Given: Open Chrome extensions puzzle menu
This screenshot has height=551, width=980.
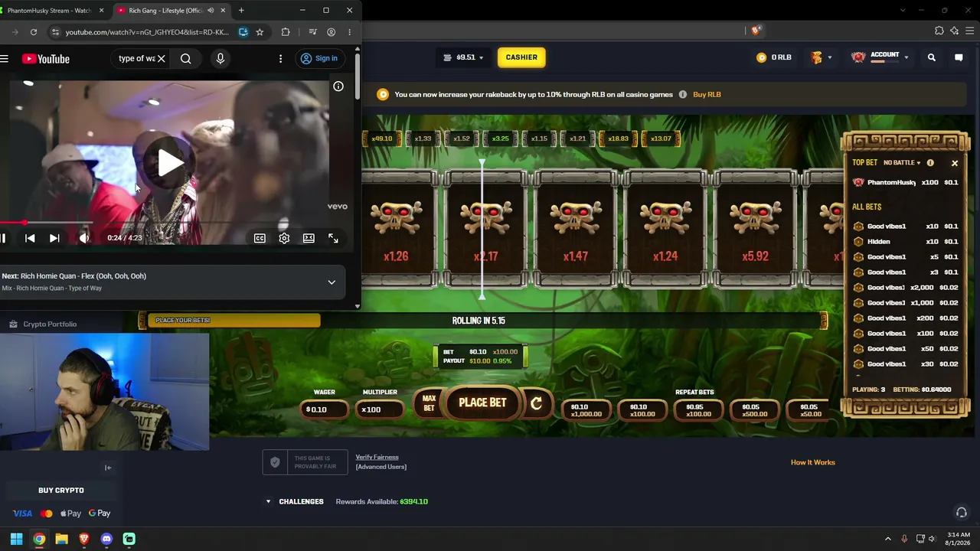Looking at the screenshot, I should click(286, 32).
